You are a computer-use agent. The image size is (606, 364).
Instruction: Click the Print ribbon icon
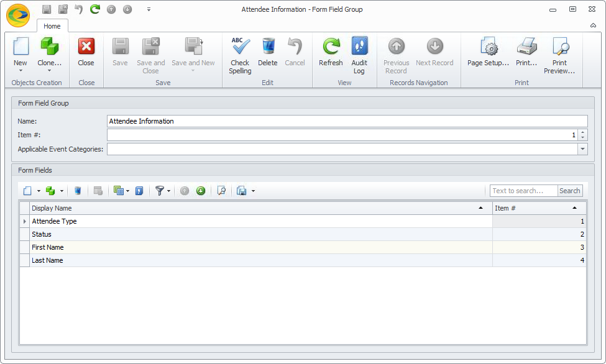click(x=527, y=47)
